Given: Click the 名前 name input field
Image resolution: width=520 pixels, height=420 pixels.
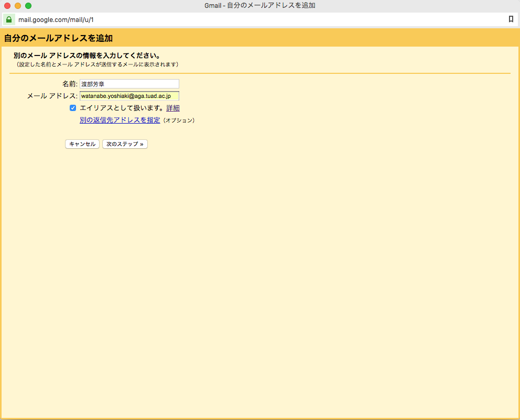Looking at the screenshot, I should [129, 84].
